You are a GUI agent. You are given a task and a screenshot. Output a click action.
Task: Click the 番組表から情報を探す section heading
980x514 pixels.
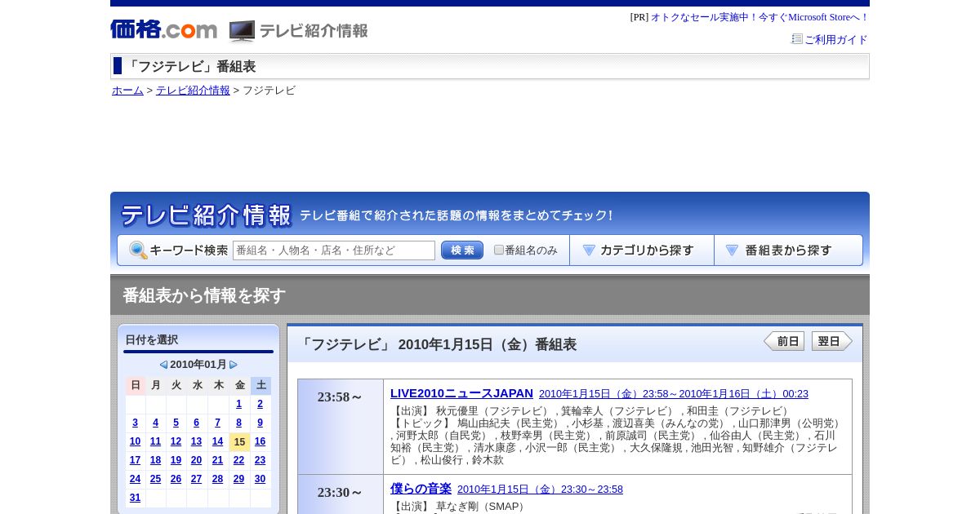204,295
